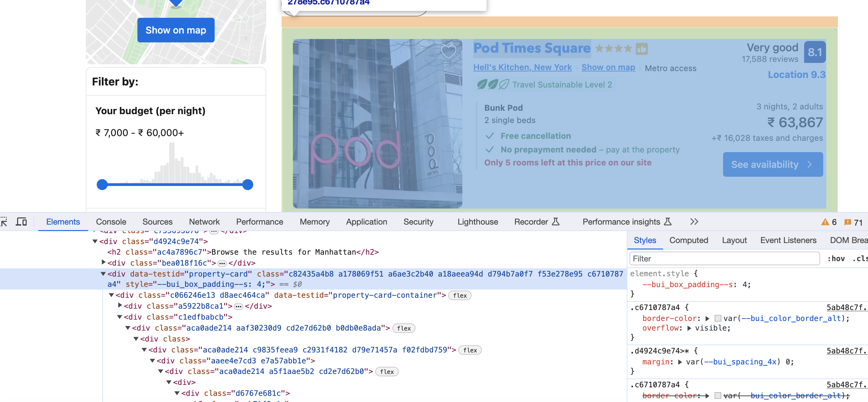Click the minimum budget slider handle
The height and width of the screenshot is (402, 868).
point(102,185)
